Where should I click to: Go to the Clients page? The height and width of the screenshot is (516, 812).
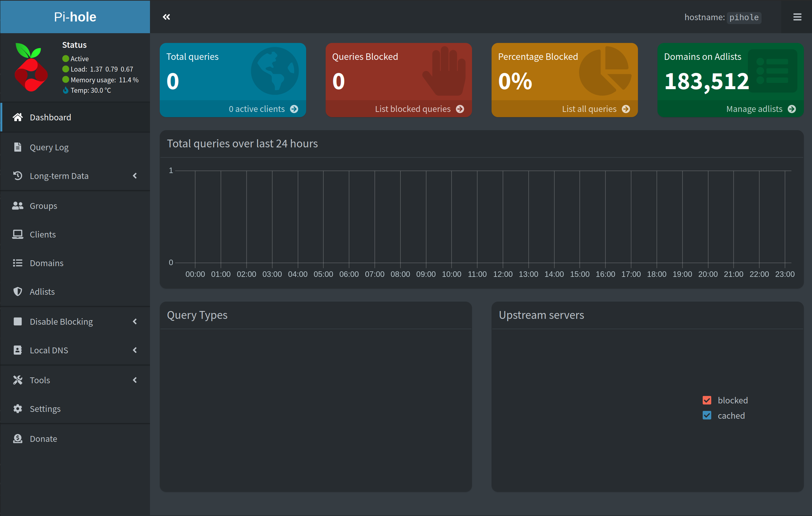click(x=75, y=234)
